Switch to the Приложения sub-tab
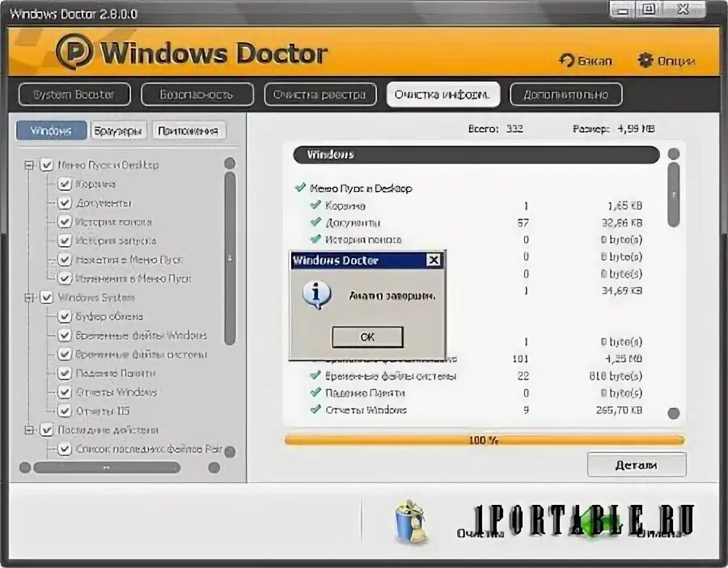This screenshot has height=568, width=728. pyautogui.click(x=189, y=130)
